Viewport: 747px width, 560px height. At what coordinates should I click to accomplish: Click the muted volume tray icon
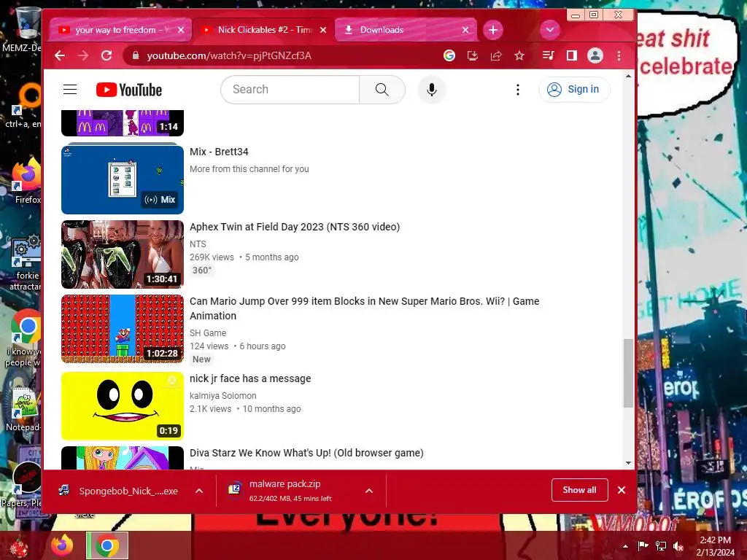[678, 546]
